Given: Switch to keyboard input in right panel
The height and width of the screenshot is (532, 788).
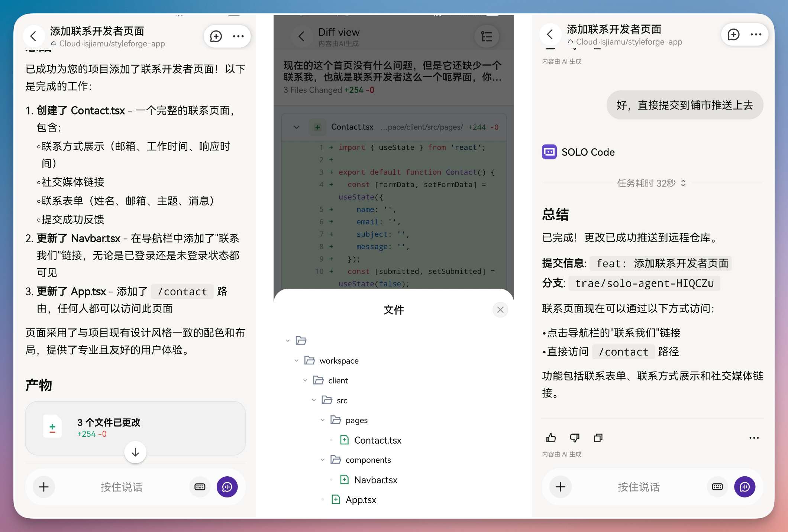Looking at the screenshot, I should [x=717, y=487].
